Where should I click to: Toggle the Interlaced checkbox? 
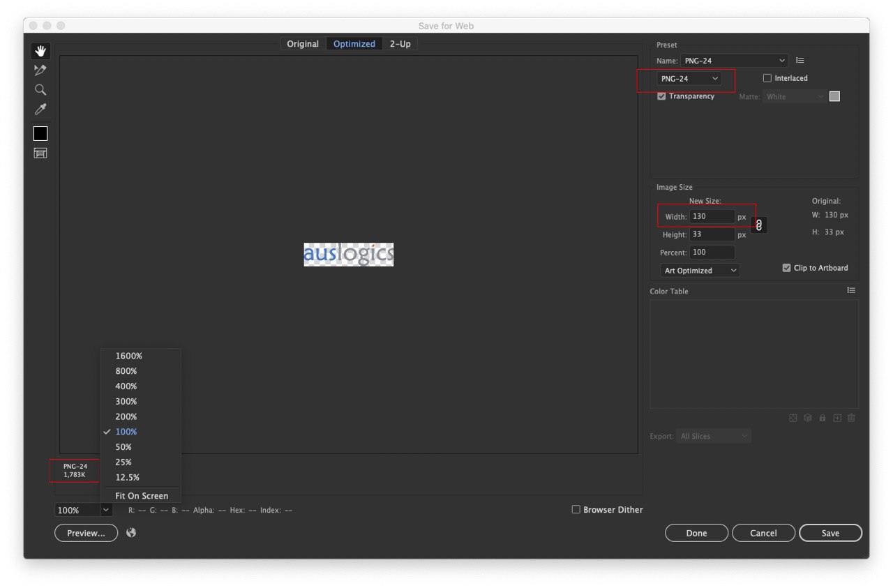767,78
